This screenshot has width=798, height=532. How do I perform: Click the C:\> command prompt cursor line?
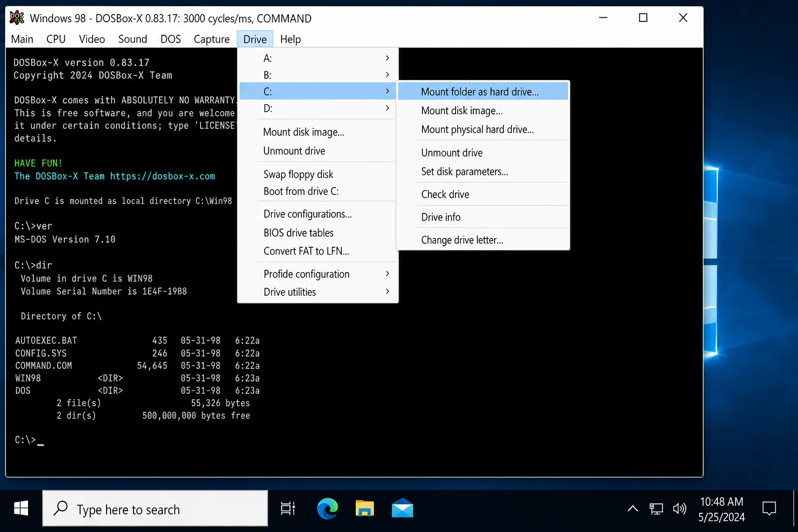click(x=29, y=440)
